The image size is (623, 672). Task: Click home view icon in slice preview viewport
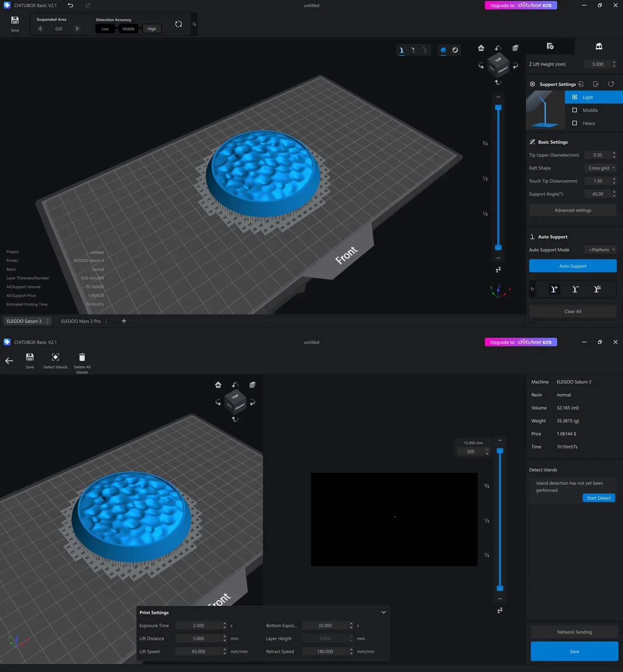point(218,385)
